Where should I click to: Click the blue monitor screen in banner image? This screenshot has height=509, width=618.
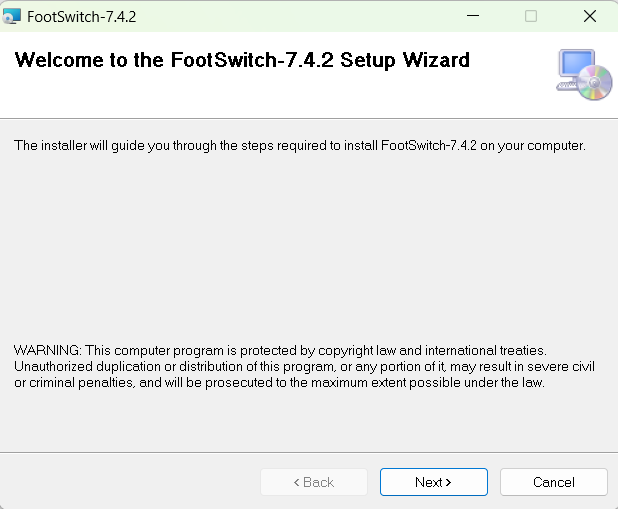[x=577, y=64]
